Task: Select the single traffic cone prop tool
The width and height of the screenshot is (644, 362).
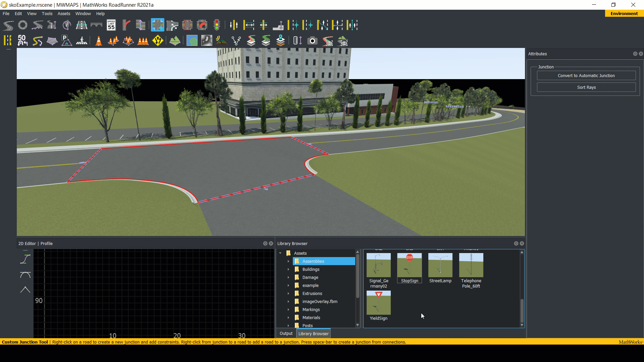Action: (98, 41)
